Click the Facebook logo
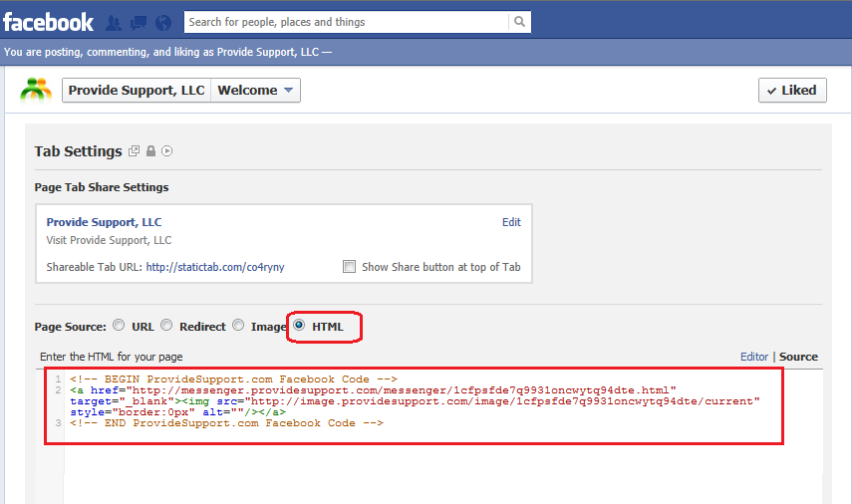This screenshot has width=852, height=504. (x=48, y=22)
